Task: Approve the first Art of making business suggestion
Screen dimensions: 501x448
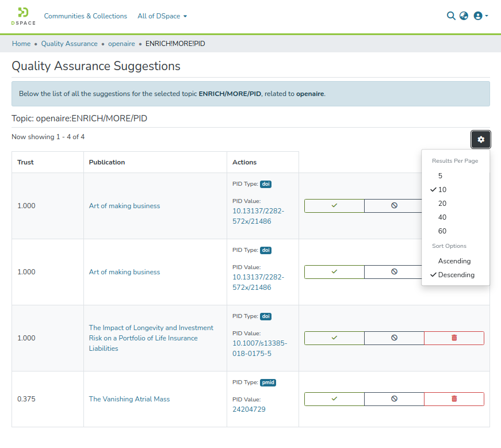Action: coord(334,206)
